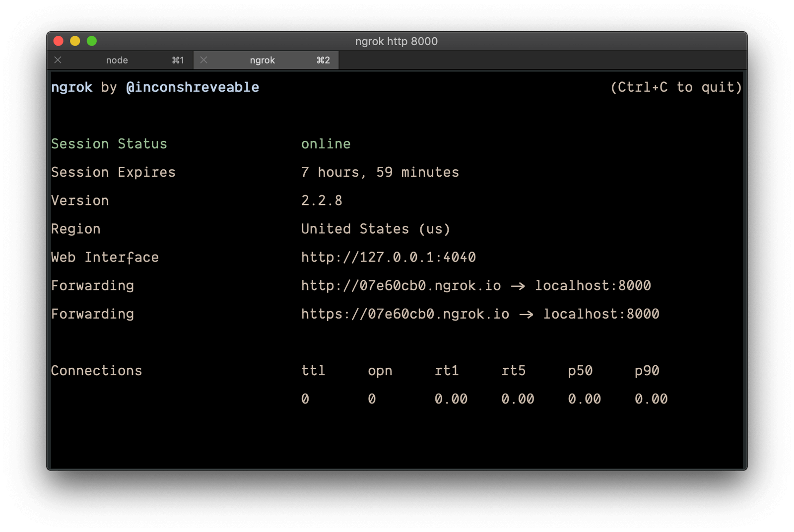Close the ngrok tab

(204, 60)
